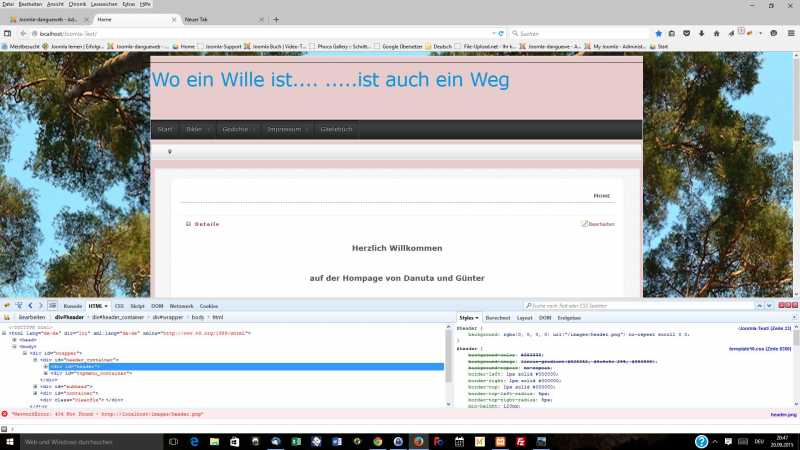Image resolution: width=800 pixels, height=450 pixels.
Task: Click the edit icon next to Bearbeiten on the page
Action: tap(584, 223)
